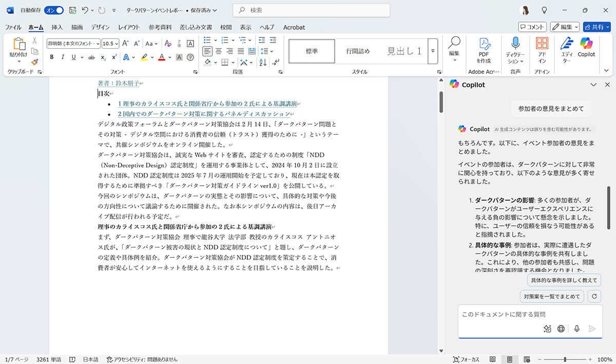Click the zoom slider in status bar
The height and width of the screenshot is (364, 616).
(x=565, y=359)
